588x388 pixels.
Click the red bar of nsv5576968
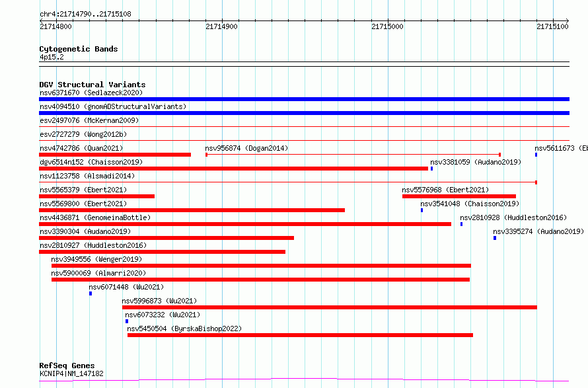click(459, 196)
